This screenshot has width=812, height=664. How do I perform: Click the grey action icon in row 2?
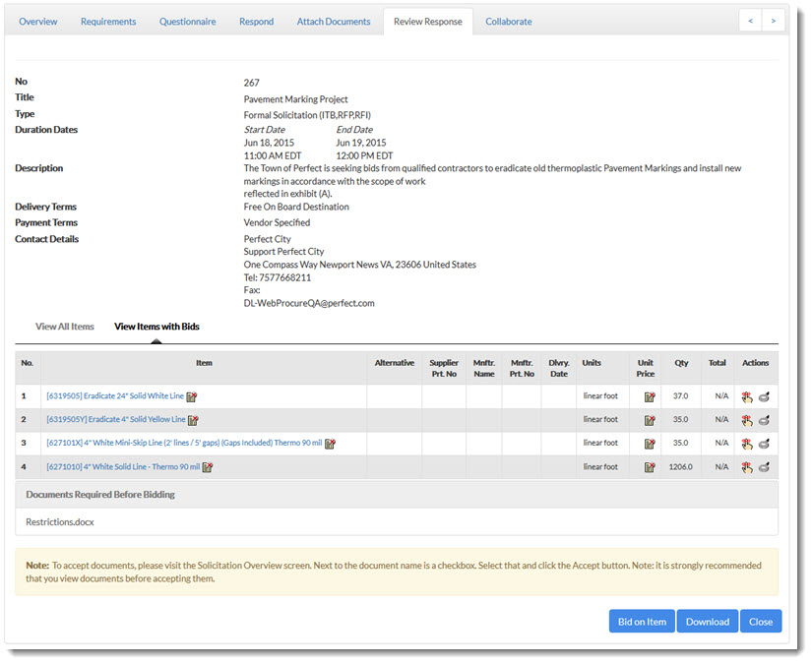tap(764, 420)
